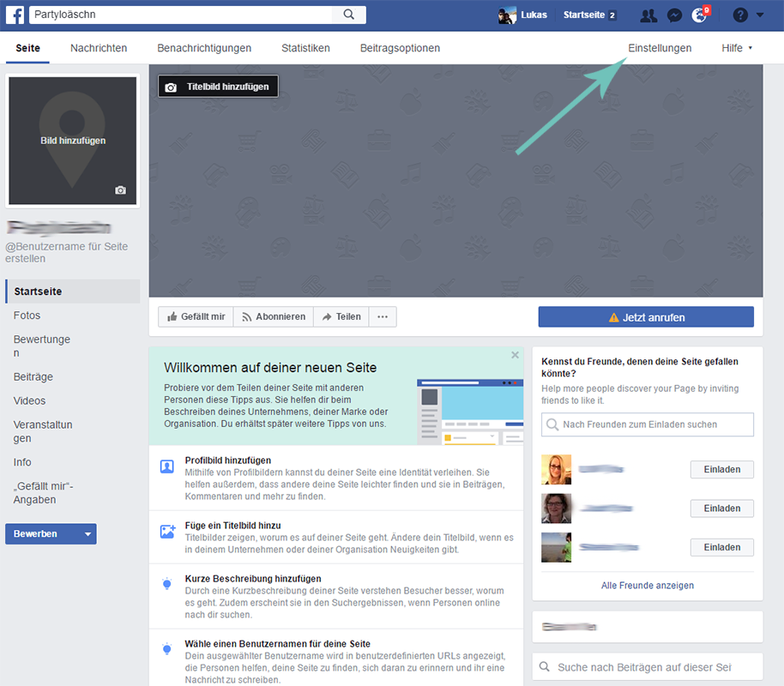Click Füge ein Titelbild hinzu tip title
Screen dimensions: 784x686
click(233, 526)
